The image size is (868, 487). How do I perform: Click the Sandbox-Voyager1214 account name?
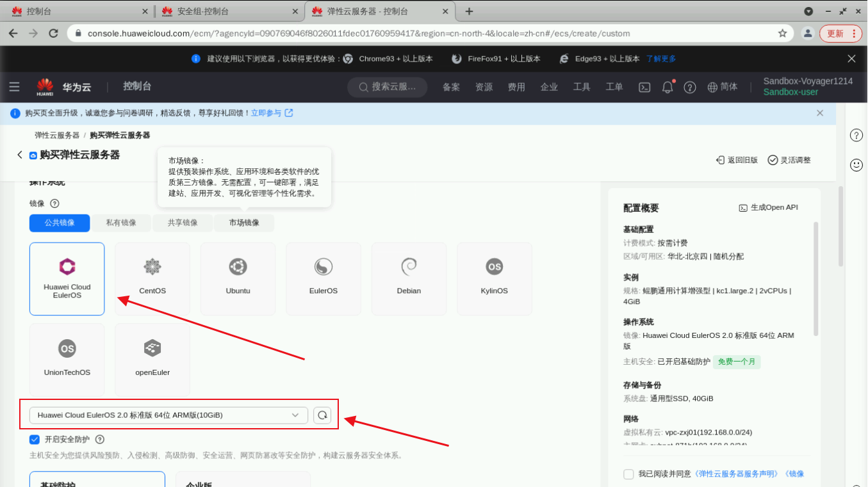[808, 81]
